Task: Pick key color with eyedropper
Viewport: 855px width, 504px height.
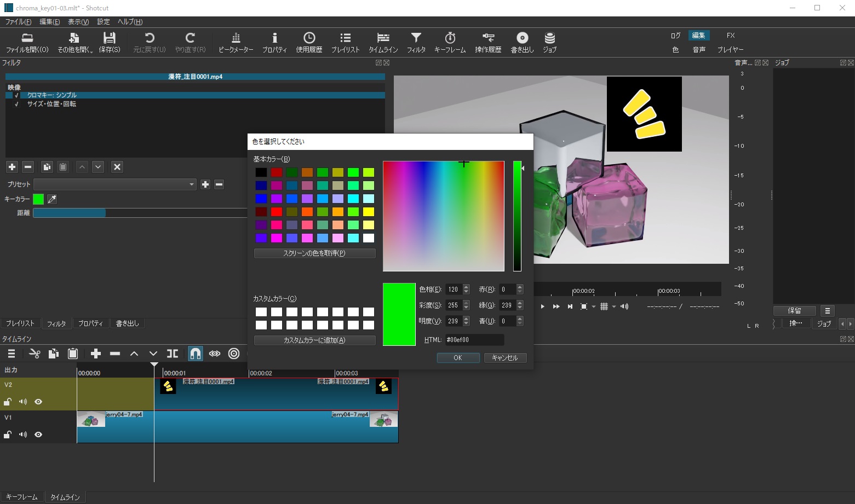Action: click(x=52, y=199)
